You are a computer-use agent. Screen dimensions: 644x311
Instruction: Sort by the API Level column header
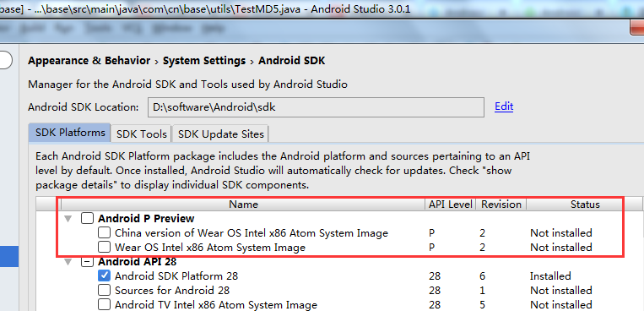[451, 205]
